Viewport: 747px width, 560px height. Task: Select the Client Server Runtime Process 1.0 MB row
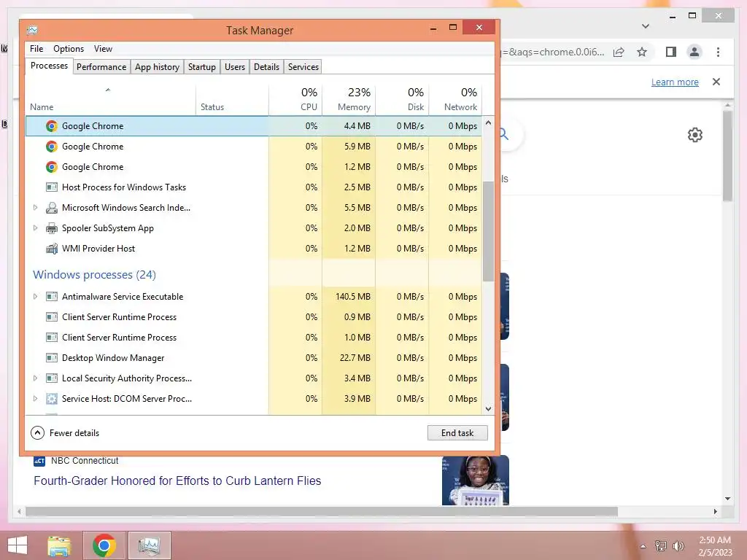(x=253, y=338)
